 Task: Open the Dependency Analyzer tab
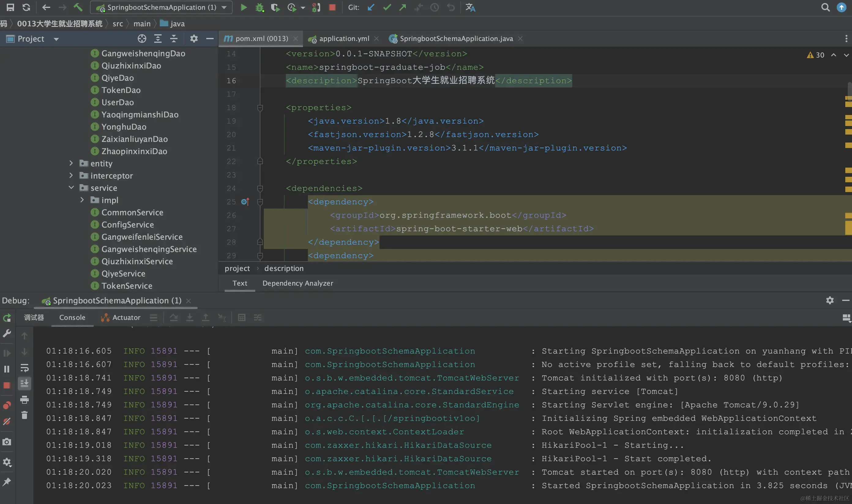[298, 283]
